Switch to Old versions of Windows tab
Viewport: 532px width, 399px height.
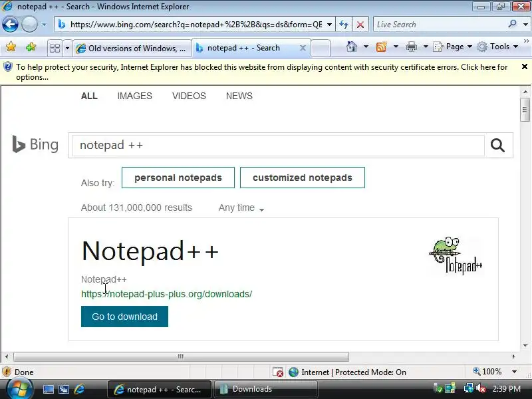pyautogui.click(x=132, y=48)
